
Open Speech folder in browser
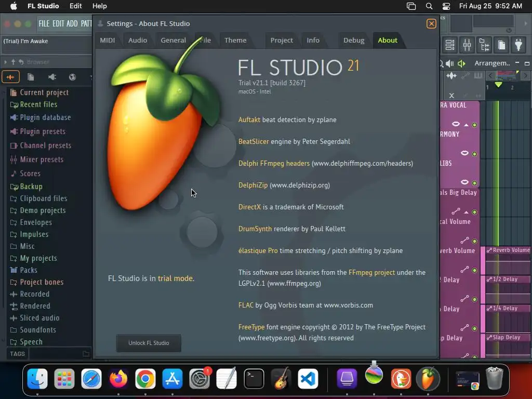tap(31, 342)
